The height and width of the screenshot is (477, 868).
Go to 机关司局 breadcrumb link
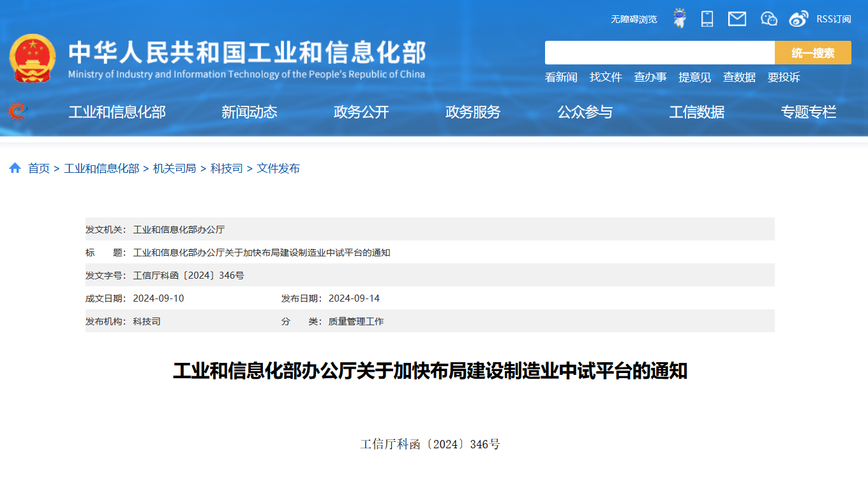[x=175, y=168]
